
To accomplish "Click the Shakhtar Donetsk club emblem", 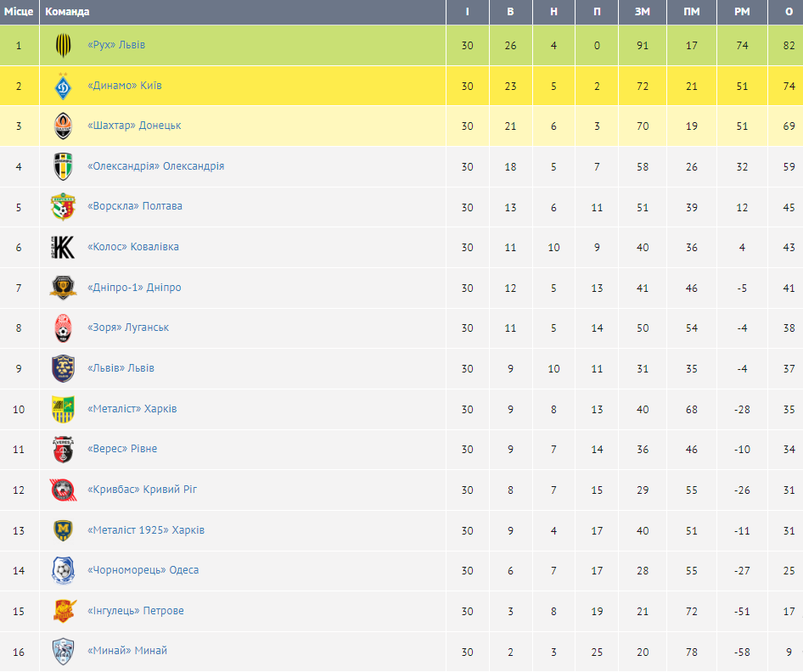I will point(63,126).
